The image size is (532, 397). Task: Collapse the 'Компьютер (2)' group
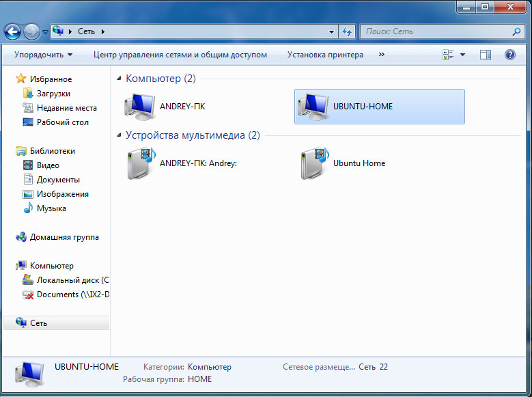119,79
